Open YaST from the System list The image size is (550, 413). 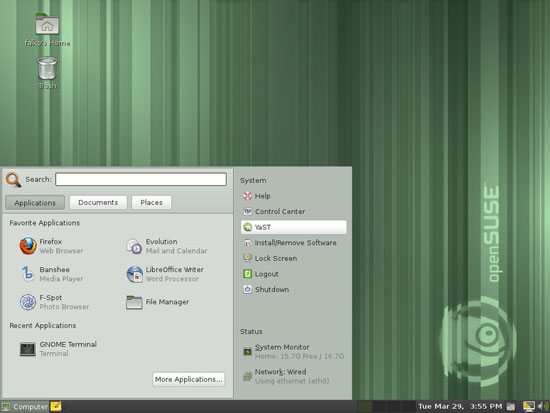(294, 227)
